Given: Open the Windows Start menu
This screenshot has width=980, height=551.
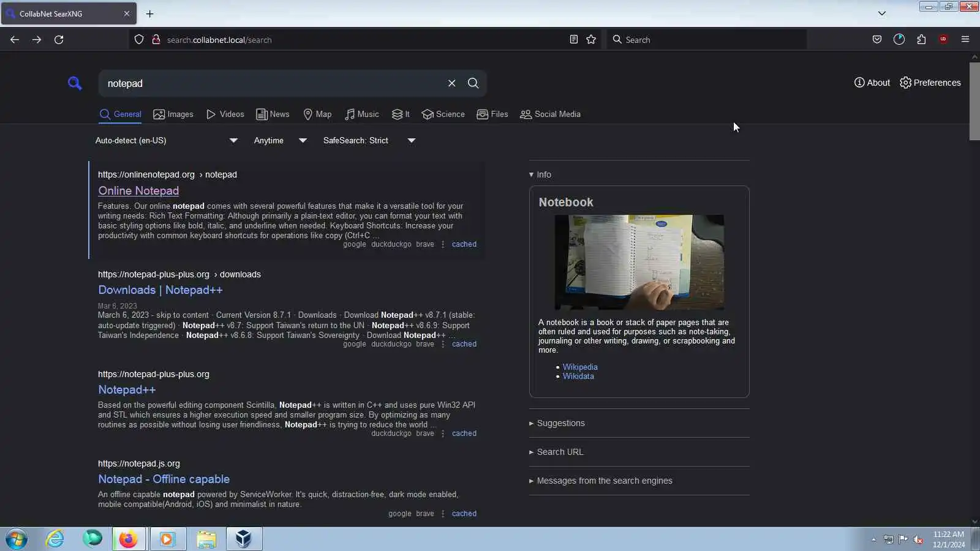Looking at the screenshot, I should click(x=17, y=539).
